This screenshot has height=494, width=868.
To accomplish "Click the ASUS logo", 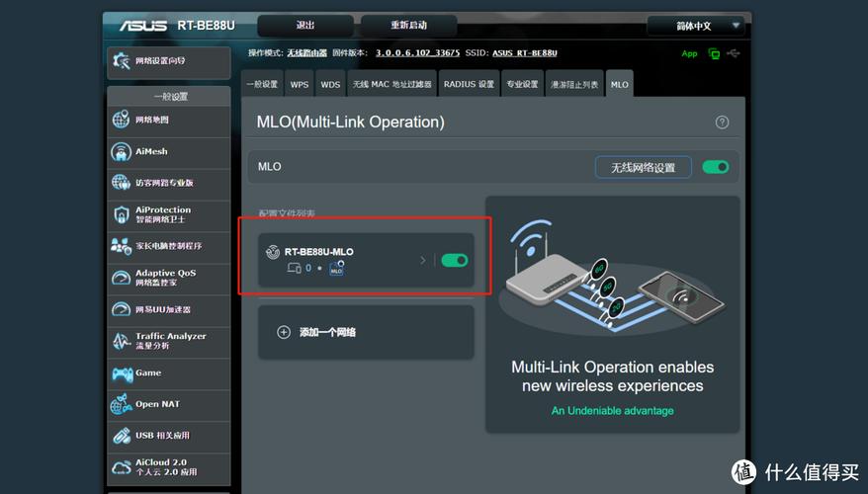I will [143, 26].
